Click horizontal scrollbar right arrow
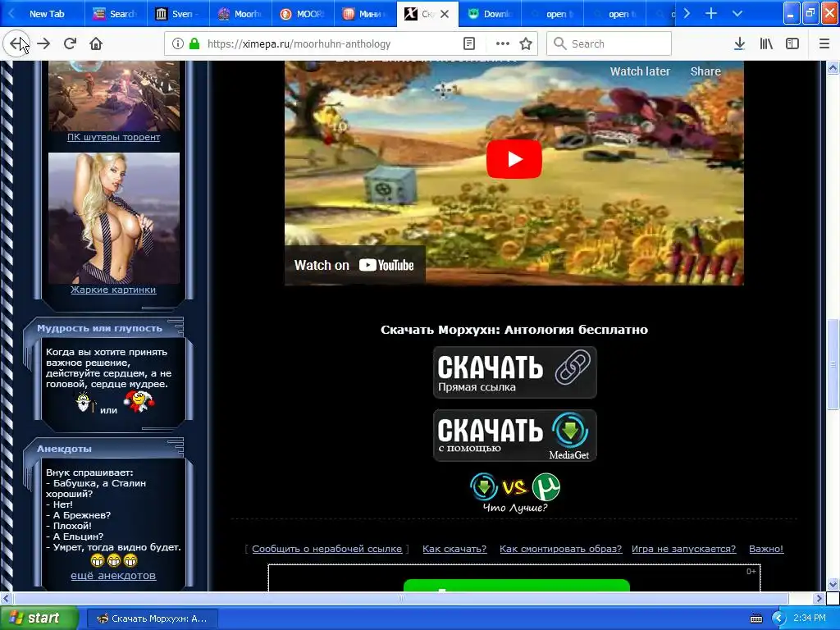 [819, 598]
